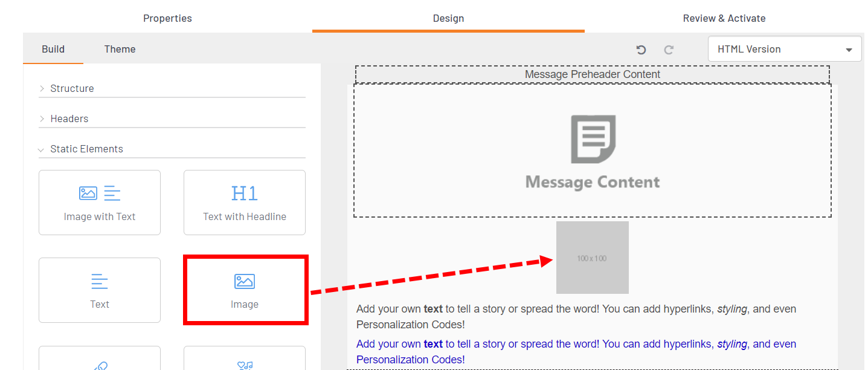Open the Theme tab
Screen dimensions: 868x370
[120, 49]
